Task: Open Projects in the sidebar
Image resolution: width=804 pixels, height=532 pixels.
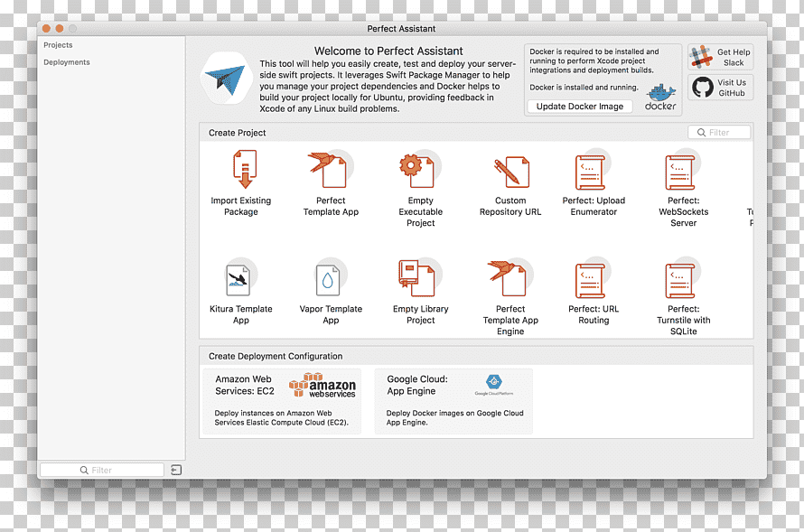Action: [58, 45]
